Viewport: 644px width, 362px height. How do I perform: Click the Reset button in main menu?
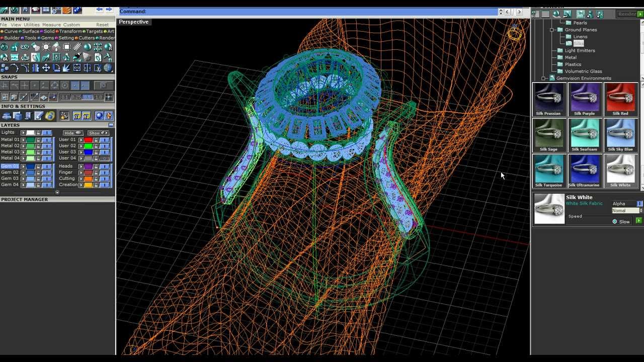click(102, 25)
